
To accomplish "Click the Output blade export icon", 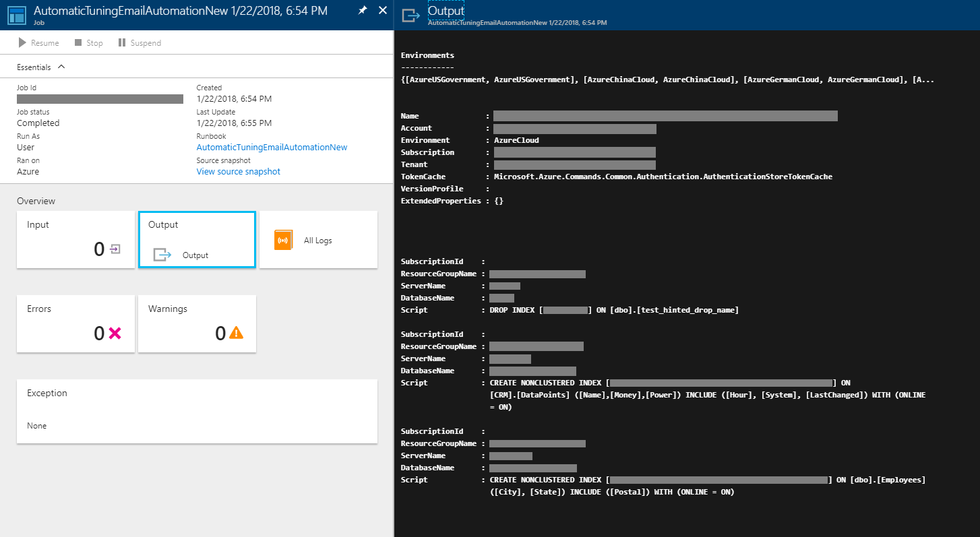I will [x=410, y=15].
